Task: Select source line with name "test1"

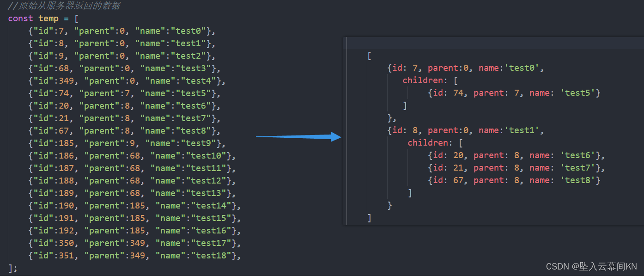Action: (x=122, y=43)
